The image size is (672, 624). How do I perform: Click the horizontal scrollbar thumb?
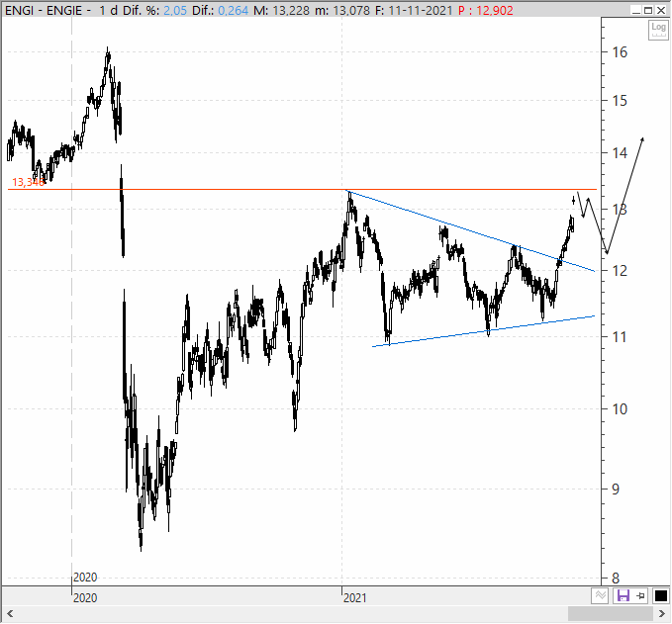(611, 614)
